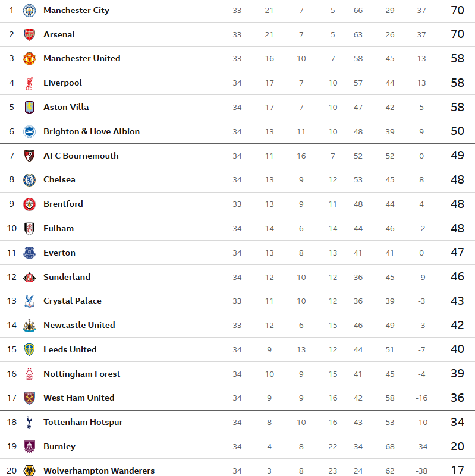This screenshot has width=475, height=476.
Task: Open the Brighton & Hove Albion link
Action: tap(91, 131)
